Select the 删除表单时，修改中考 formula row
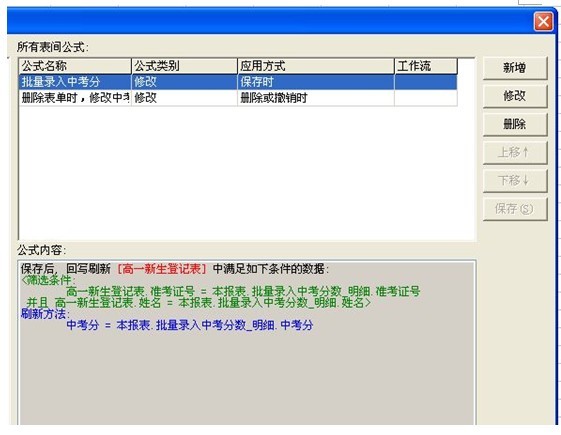Viewport: 561px width, 435px height. [238, 98]
